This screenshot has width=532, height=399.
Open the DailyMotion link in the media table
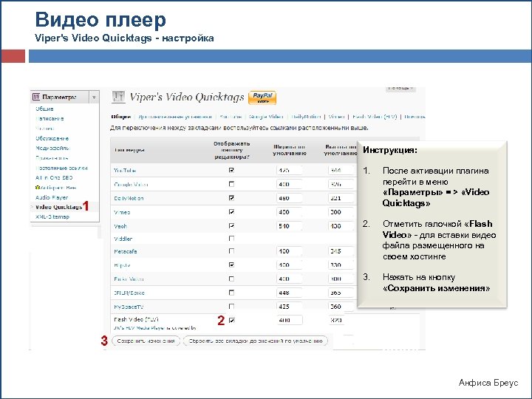click(129, 198)
